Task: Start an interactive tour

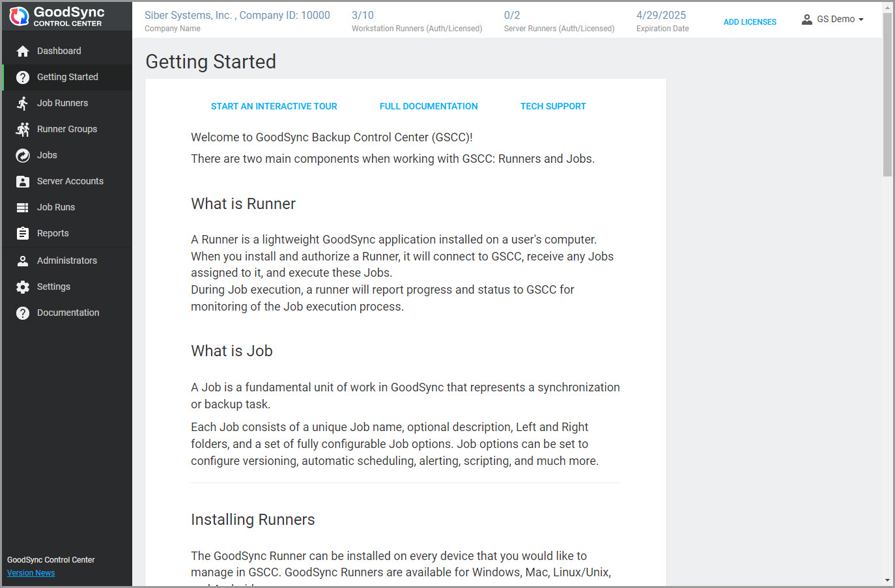Action: 274,106
